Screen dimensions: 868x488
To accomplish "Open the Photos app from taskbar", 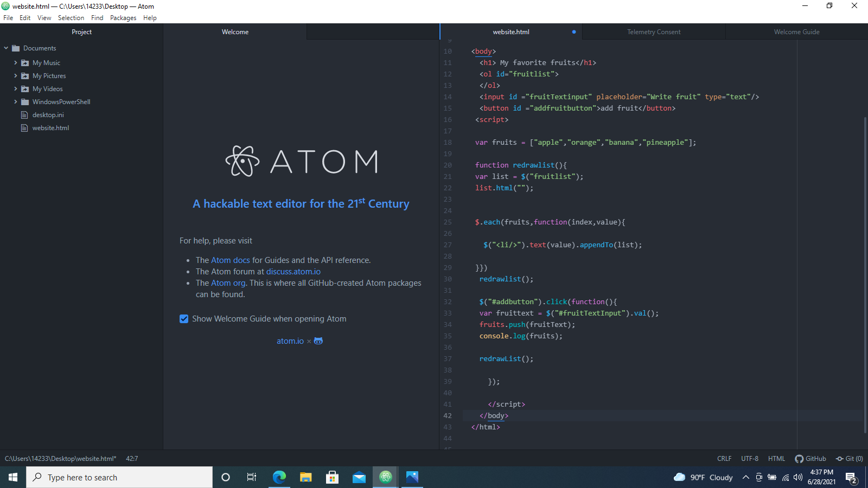I will pos(412,477).
